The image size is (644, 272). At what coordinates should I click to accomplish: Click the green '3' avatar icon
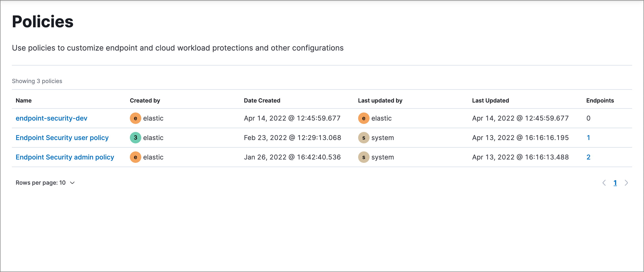click(x=135, y=138)
